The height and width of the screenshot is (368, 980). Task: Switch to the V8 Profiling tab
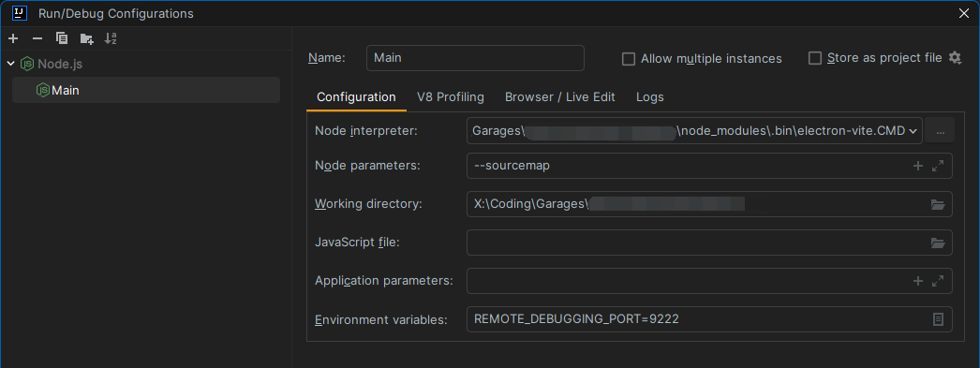pos(451,96)
